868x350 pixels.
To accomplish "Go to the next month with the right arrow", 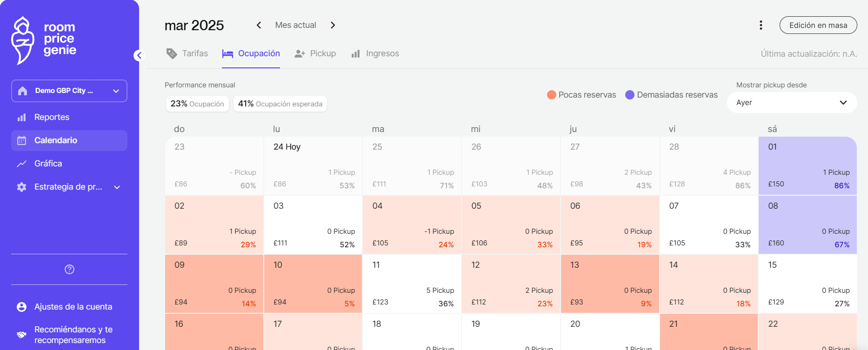I will click(x=333, y=25).
